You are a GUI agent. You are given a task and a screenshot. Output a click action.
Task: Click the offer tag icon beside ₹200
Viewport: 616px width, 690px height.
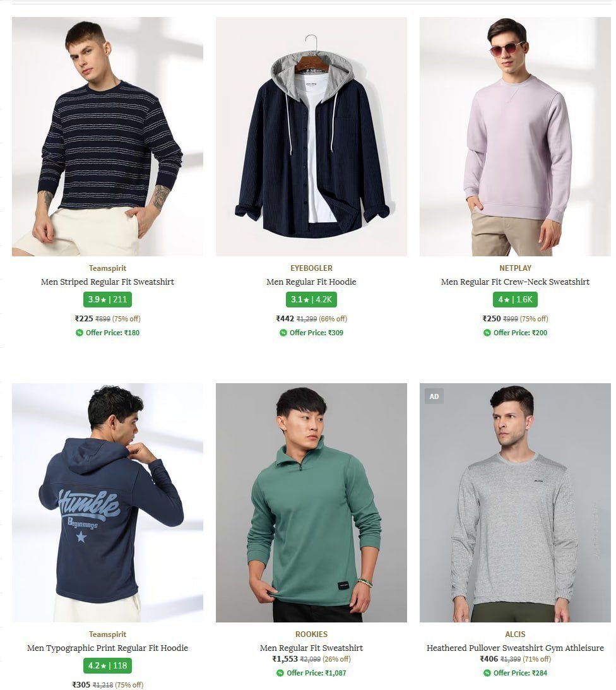(x=487, y=333)
